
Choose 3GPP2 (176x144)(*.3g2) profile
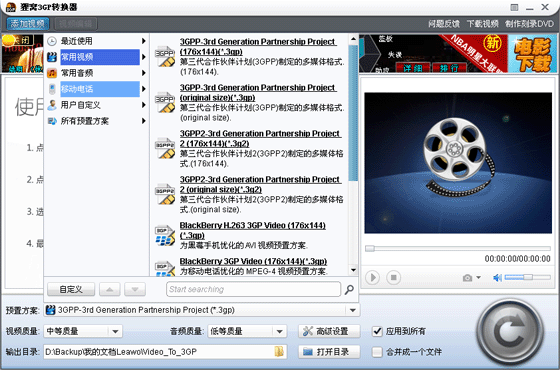click(x=260, y=138)
